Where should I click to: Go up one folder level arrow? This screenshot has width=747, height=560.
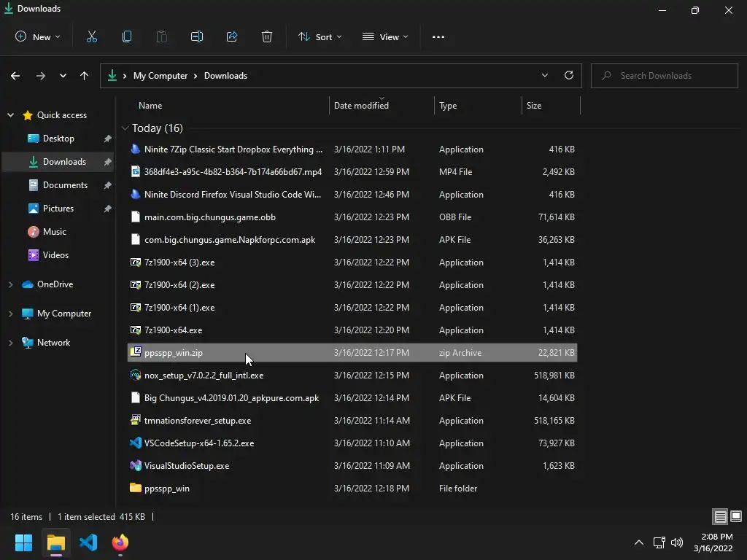pyautogui.click(x=85, y=76)
